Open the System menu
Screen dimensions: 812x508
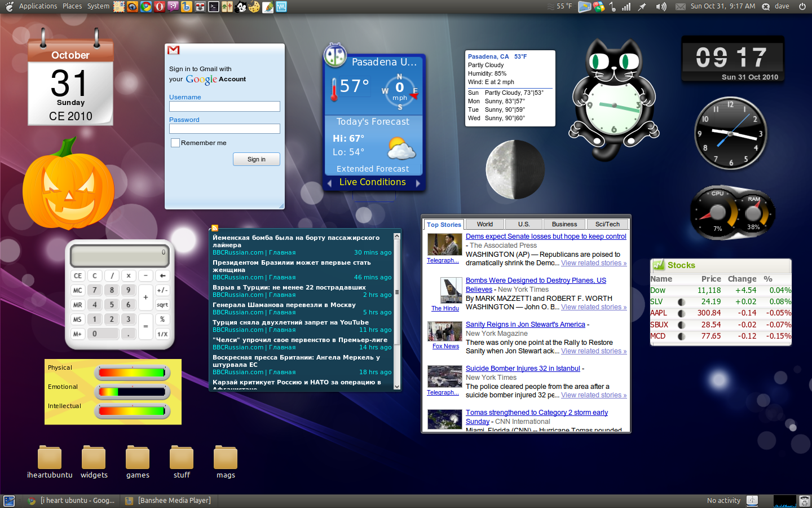[98, 6]
